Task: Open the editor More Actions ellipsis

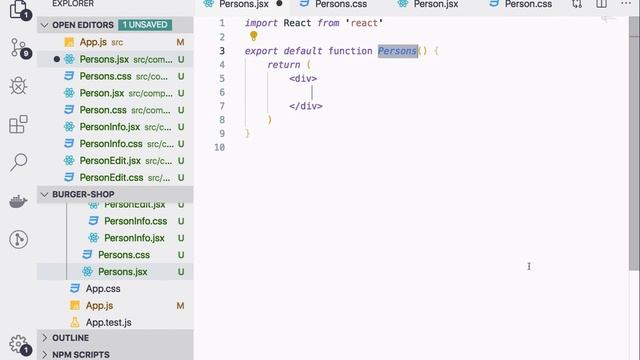Action: click(626, 4)
